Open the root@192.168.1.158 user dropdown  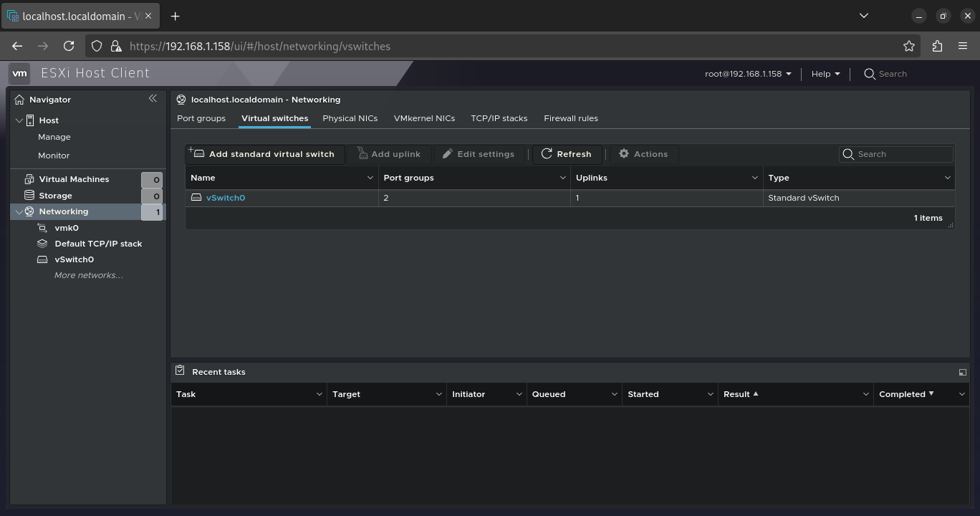coord(748,74)
